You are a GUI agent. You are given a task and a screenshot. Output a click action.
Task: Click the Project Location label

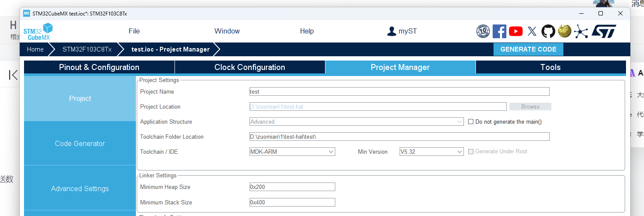pos(160,106)
